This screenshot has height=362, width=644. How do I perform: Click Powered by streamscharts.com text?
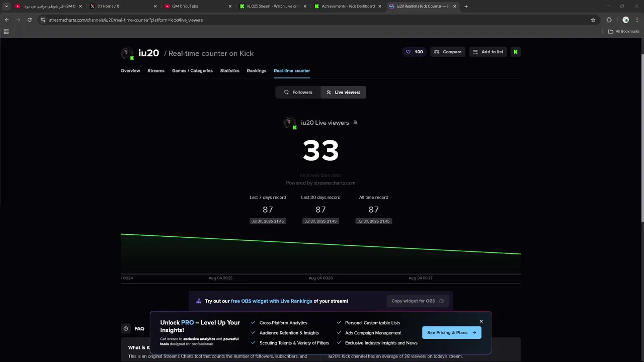point(320,183)
